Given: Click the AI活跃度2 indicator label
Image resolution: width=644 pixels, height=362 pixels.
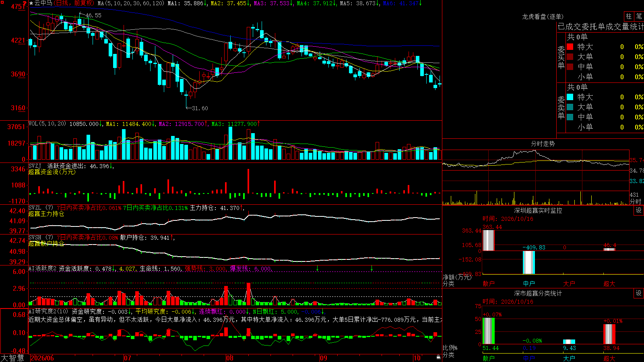Looking at the screenshot, I should click(x=43, y=268).
